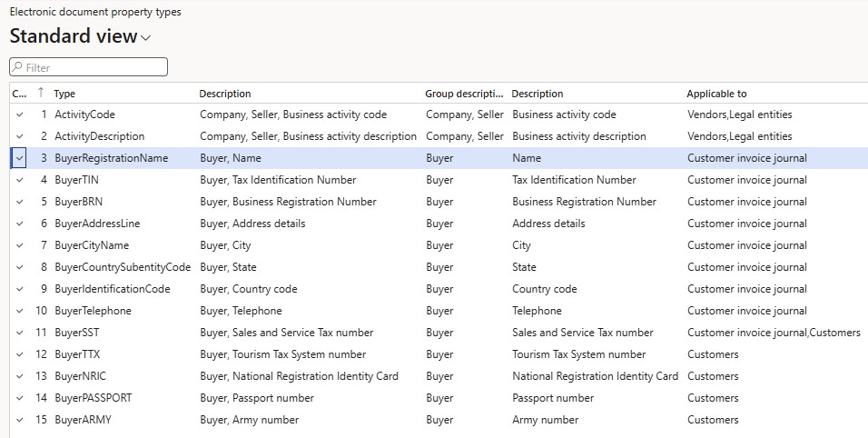The image size is (868, 438).
Task: Click 'Buyer, Sales and Service Tax number' cell
Action: [x=287, y=333]
